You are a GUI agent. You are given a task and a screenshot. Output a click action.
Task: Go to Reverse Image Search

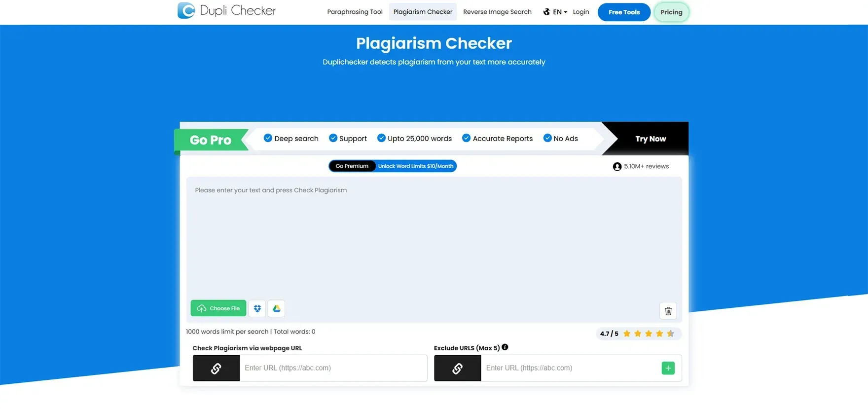(497, 12)
